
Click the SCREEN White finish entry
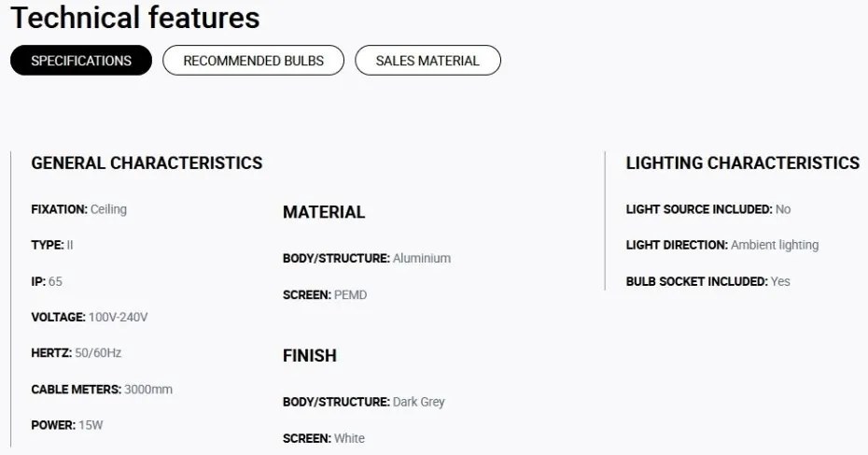click(324, 438)
